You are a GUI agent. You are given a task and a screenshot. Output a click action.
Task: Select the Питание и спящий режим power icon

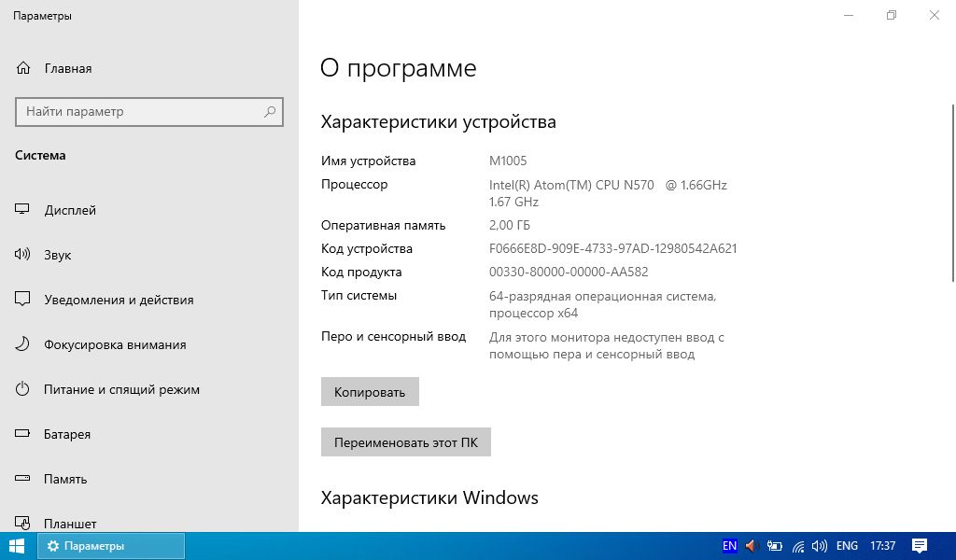[22, 389]
